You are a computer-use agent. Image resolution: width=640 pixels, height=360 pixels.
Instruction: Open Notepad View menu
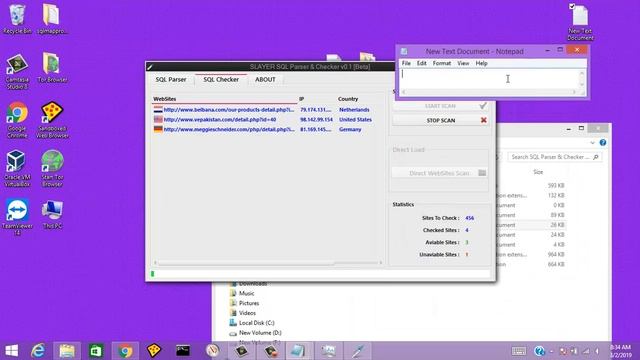(463, 63)
